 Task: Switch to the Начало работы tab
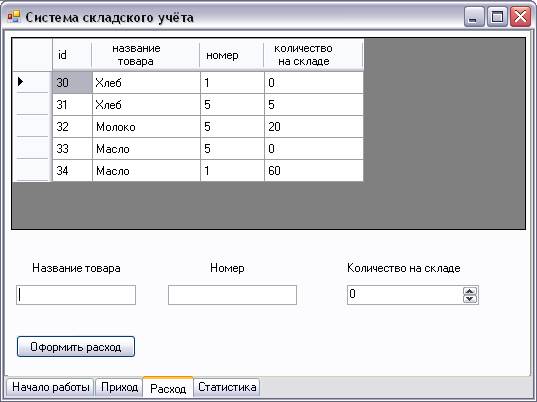50,387
